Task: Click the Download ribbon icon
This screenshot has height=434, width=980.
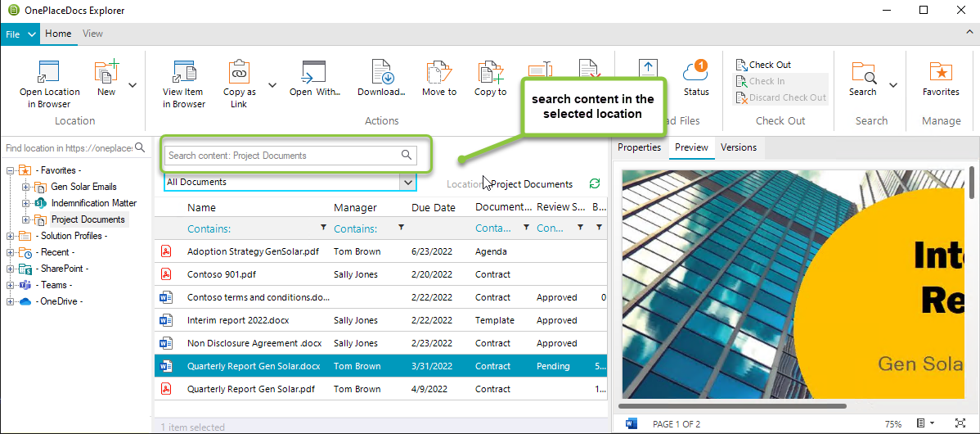Action: [382, 71]
